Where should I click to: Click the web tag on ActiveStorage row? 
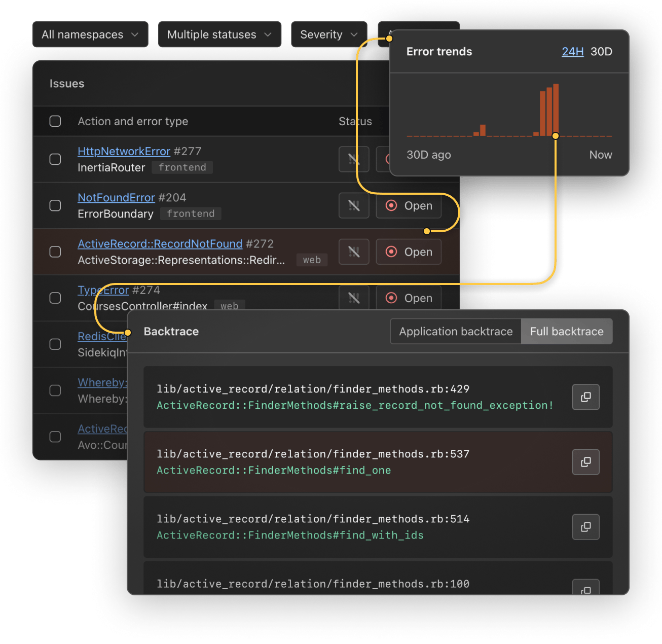(x=312, y=260)
